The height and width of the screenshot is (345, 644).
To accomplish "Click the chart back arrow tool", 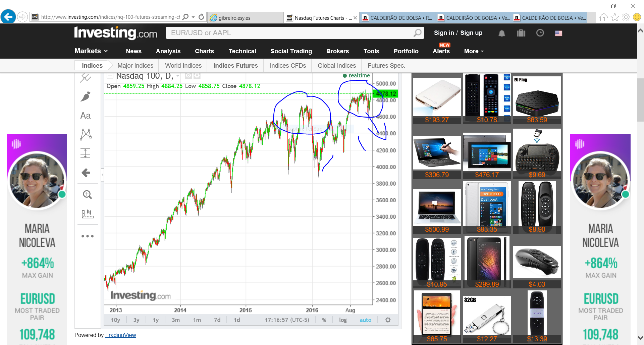I will [86, 173].
